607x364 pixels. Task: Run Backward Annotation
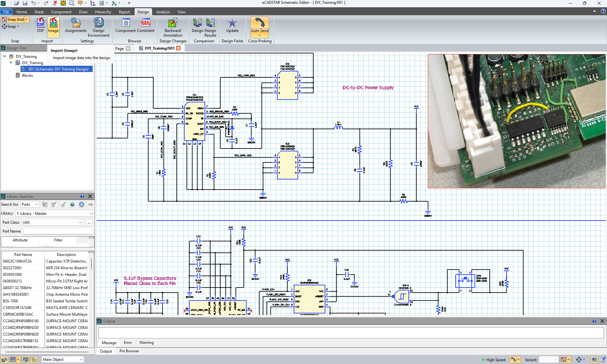pos(173,27)
